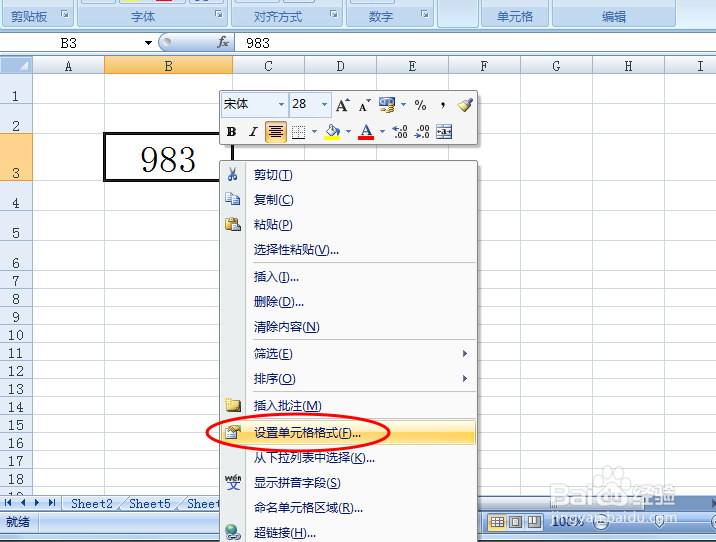Expand the 排序(O) submenu arrow
The height and width of the screenshot is (542, 716).
tap(465, 379)
